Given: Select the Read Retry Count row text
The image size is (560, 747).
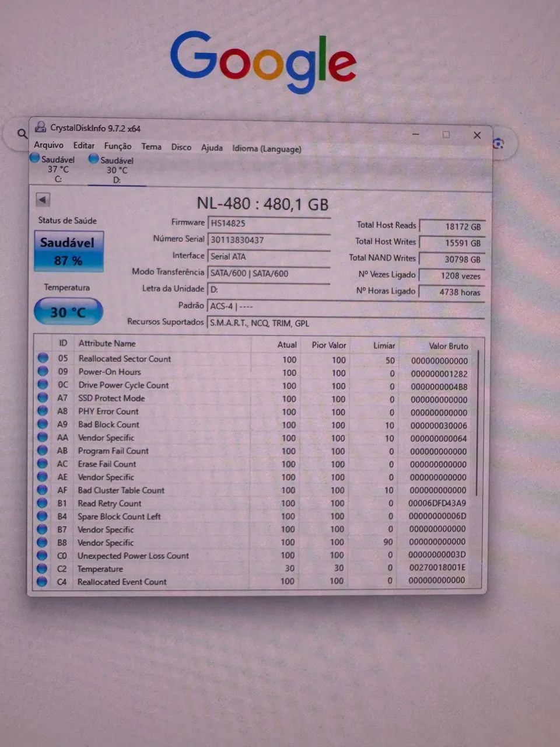Looking at the screenshot, I should [109, 503].
